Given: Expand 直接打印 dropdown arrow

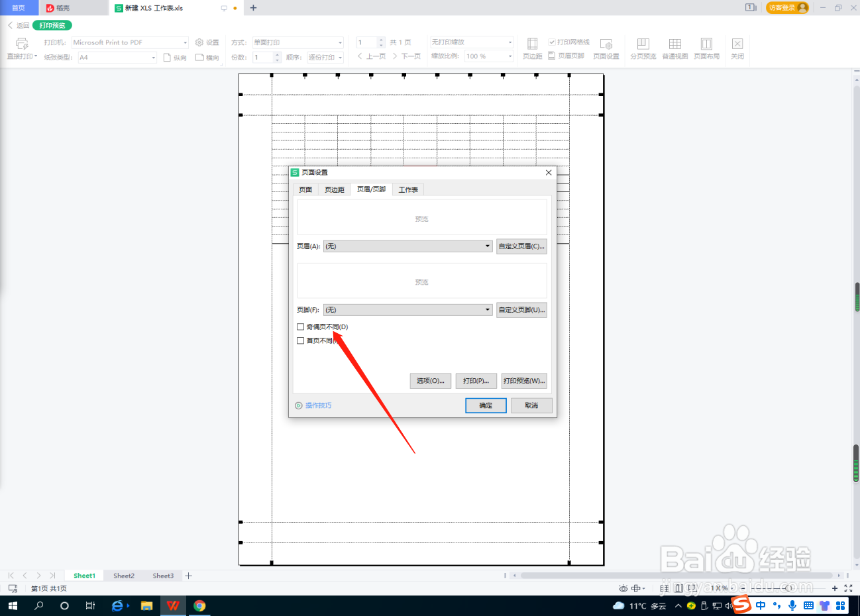Looking at the screenshot, I should [36, 56].
